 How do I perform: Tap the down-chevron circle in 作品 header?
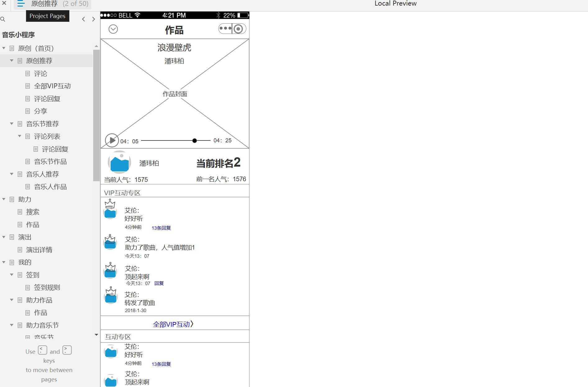coord(113,29)
